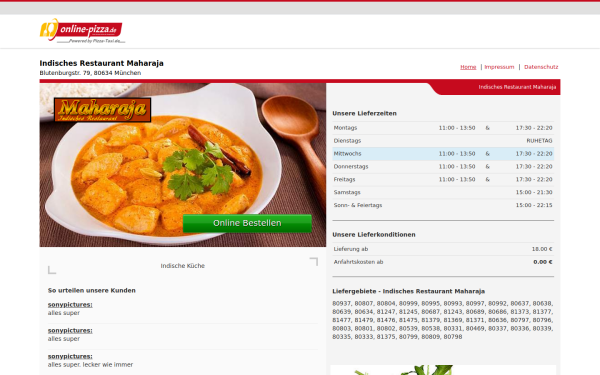Click the 0.00 € delivery cost value

click(x=543, y=262)
